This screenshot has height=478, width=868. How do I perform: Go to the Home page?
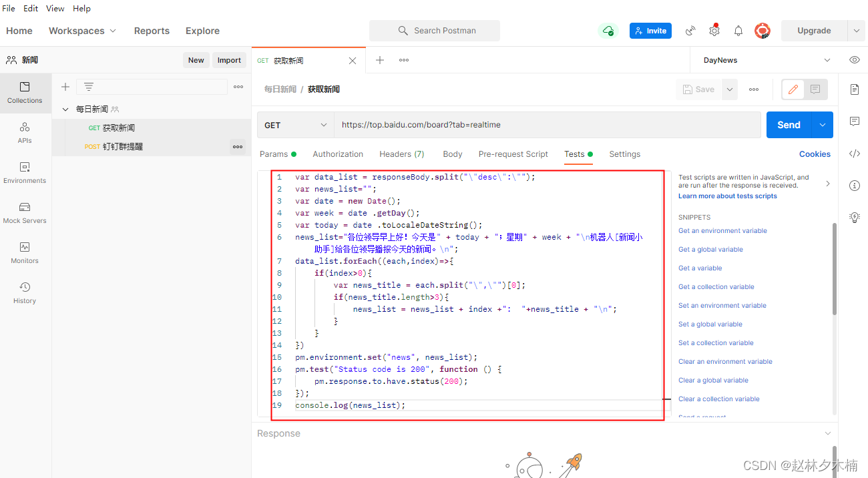point(19,31)
